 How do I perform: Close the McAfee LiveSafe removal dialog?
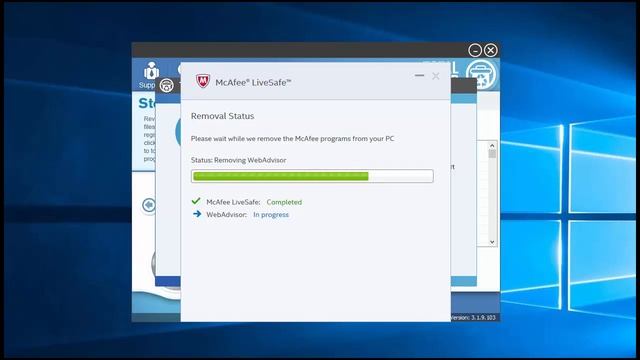point(436,76)
